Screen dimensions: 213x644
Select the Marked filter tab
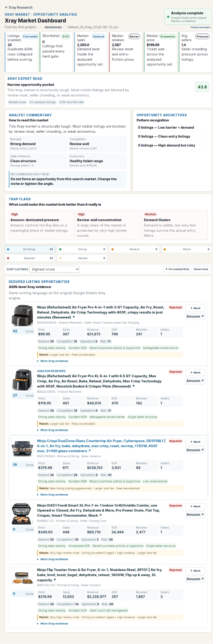pos(82,258)
